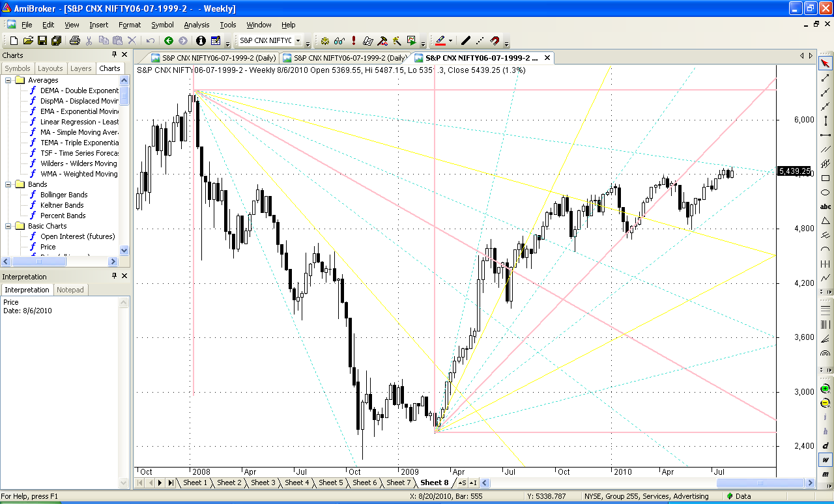The image size is (834, 504).
Task: Toggle the weekly 'w' interval button
Action: click(826, 460)
